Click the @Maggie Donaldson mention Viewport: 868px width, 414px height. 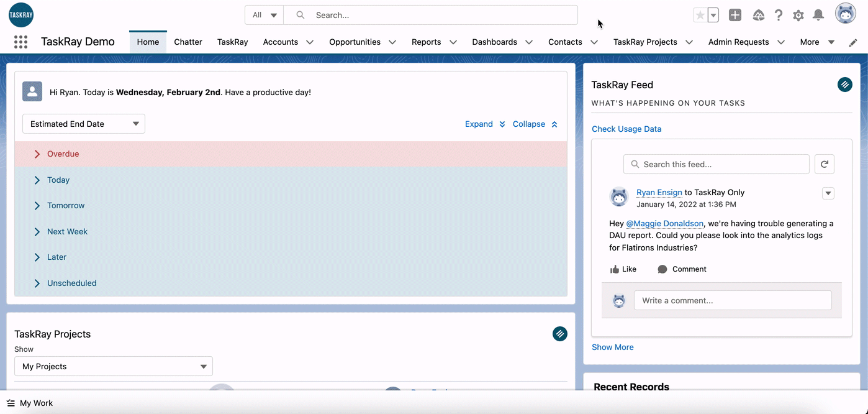coord(665,223)
